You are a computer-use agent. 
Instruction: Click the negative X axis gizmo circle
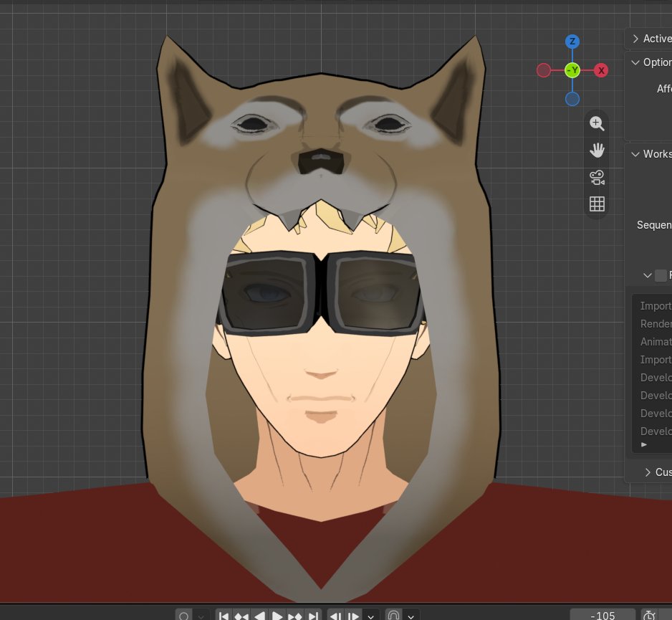[x=544, y=70]
